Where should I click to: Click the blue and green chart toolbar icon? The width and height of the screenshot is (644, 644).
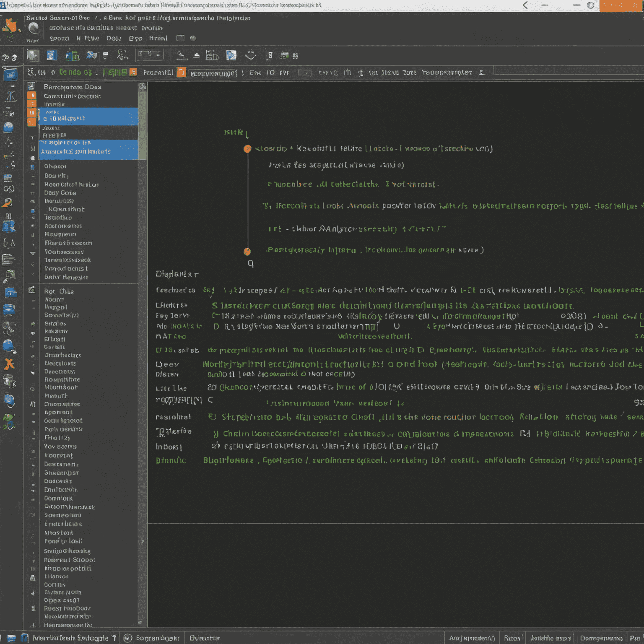[x=73, y=55]
